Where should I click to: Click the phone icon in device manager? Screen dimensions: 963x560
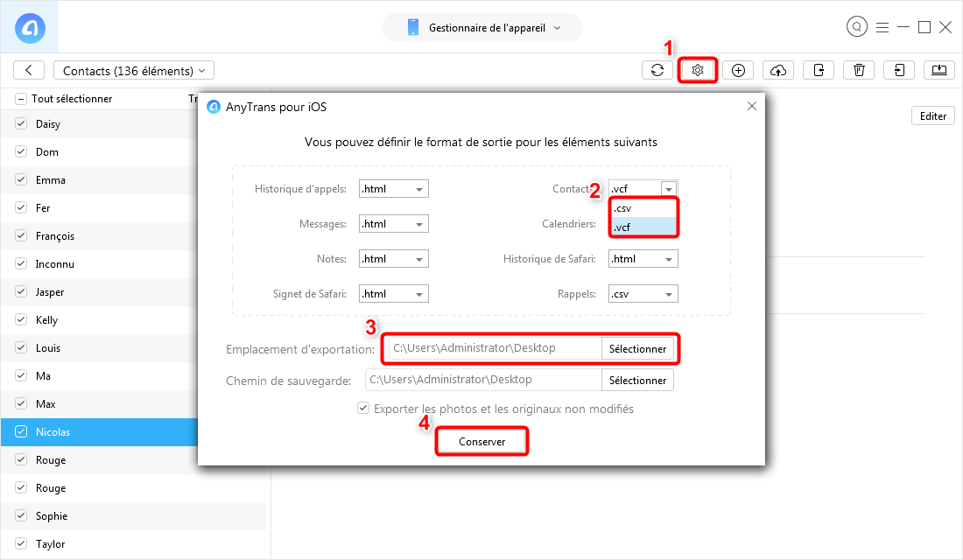point(412,28)
